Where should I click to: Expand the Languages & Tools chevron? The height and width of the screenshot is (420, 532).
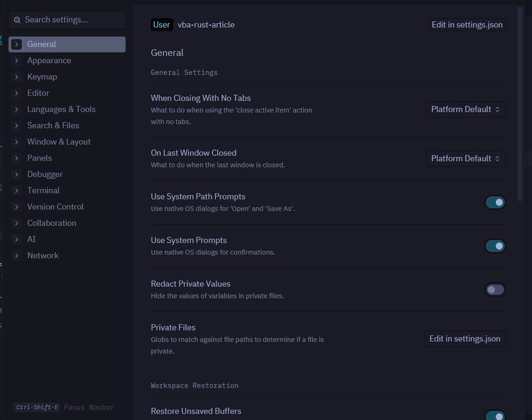tap(17, 110)
